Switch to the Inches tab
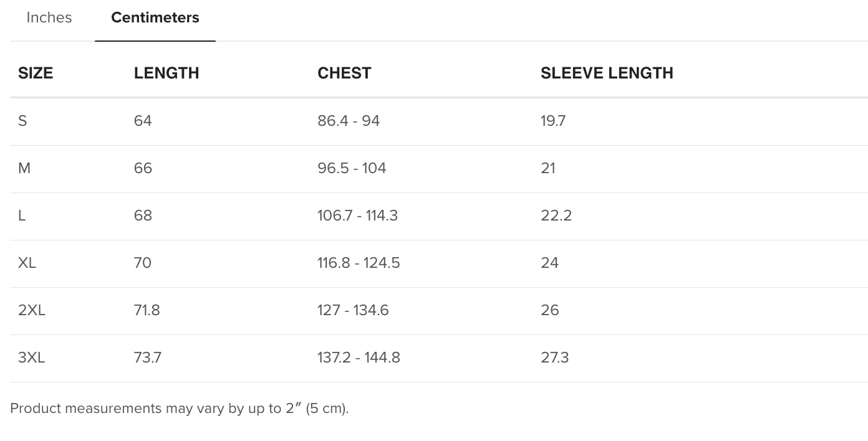The width and height of the screenshot is (868, 441). pos(49,17)
